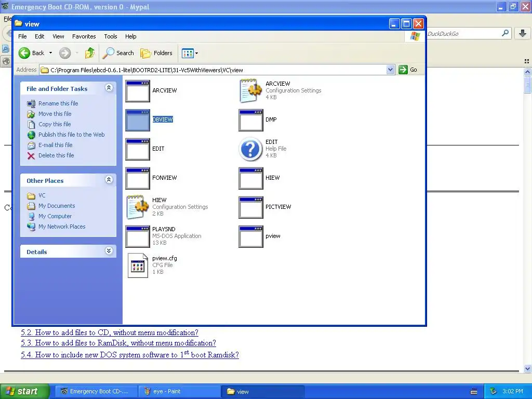Click the keyboard icon in system tray

(474, 392)
